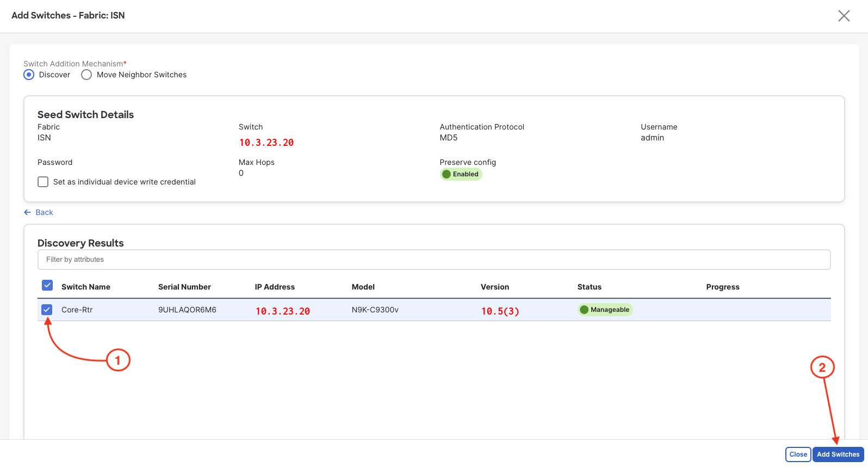868x467 pixels.
Task: Enable Set as individual device write credential
Action: pos(43,182)
